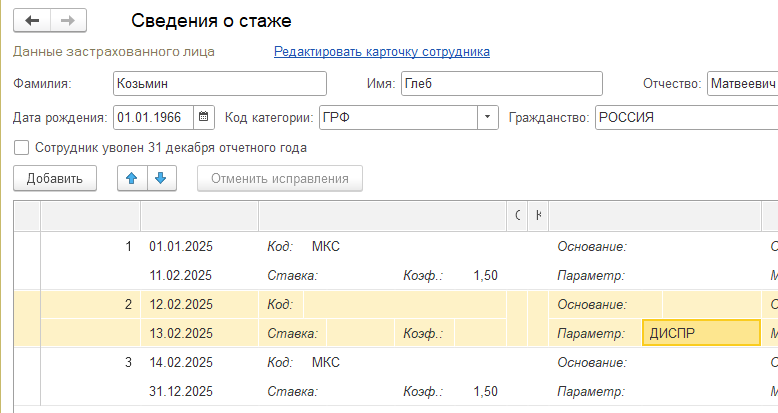
Task: Click the 'Фамилия' field with Козьмин
Action: click(x=220, y=84)
